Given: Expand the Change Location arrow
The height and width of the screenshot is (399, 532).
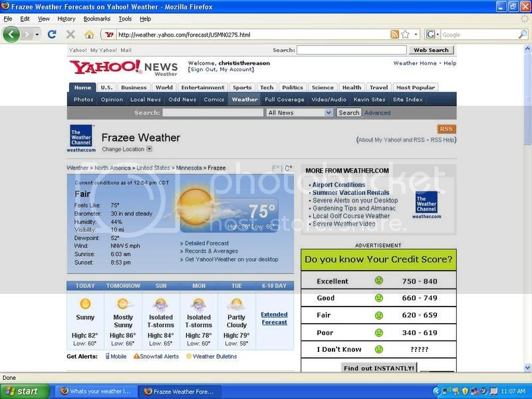Looking at the screenshot, I should [149, 149].
